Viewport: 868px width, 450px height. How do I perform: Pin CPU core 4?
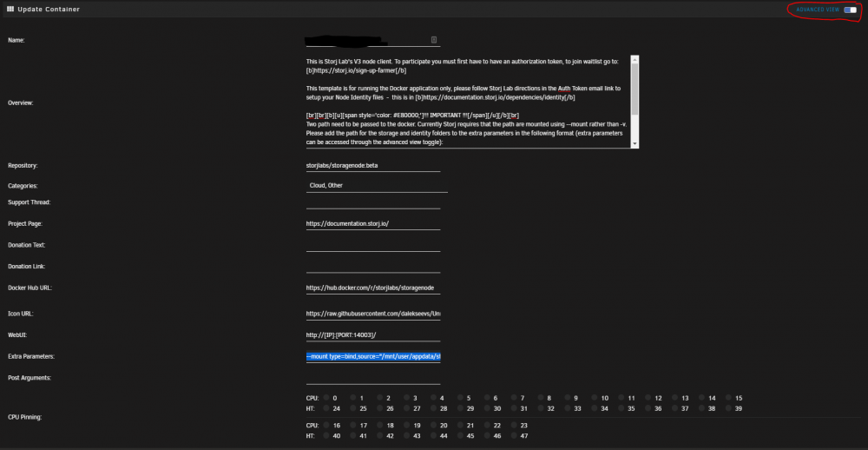click(x=434, y=398)
